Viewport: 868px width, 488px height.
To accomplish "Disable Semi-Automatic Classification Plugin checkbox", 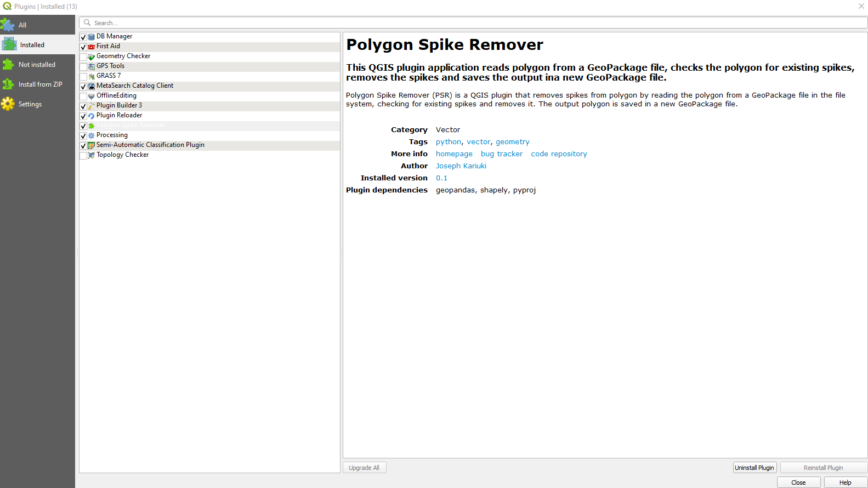I will [x=83, y=146].
